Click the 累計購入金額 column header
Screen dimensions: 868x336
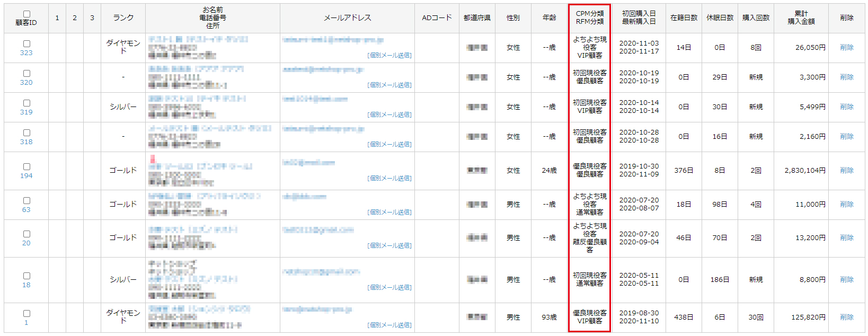point(801,18)
